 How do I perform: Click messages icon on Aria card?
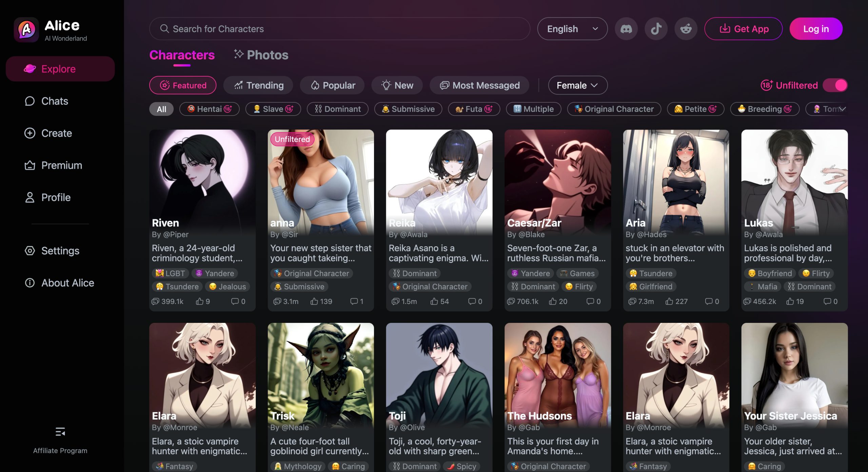pos(632,301)
